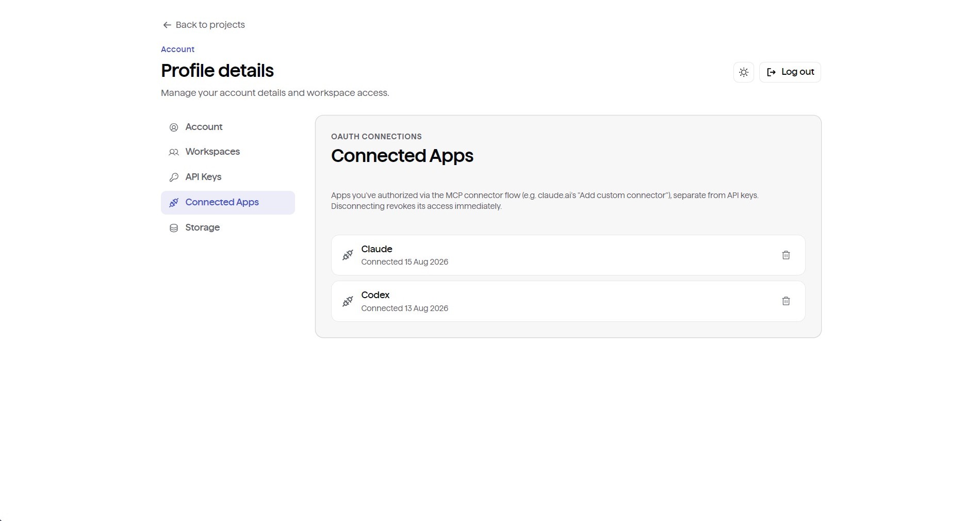
Task: Disconnect the Claude app via trash icon
Action: click(x=786, y=255)
